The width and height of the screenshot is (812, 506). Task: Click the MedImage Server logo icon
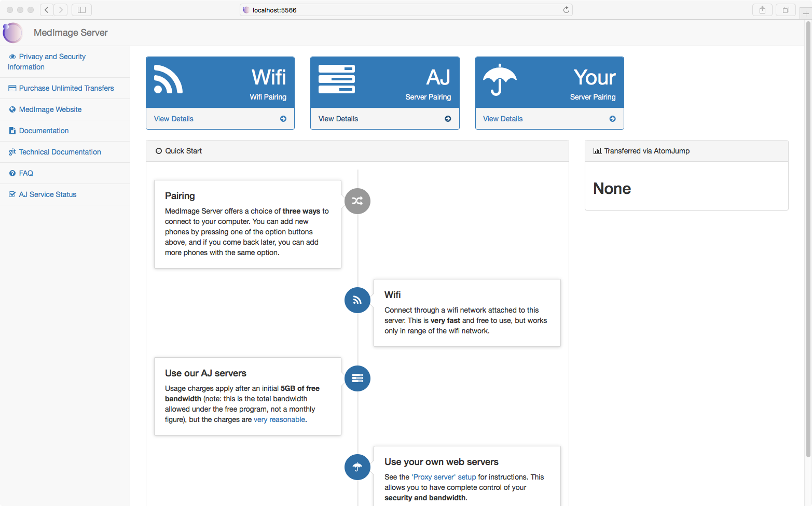12,33
